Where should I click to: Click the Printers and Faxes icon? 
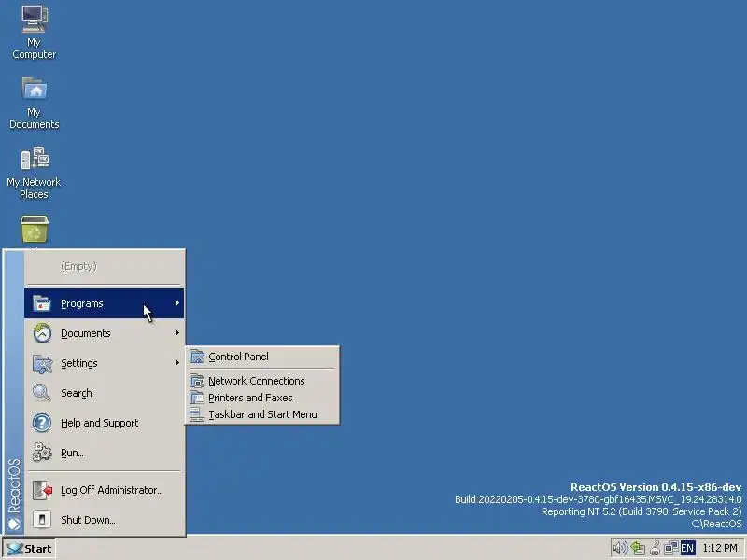[197, 398]
